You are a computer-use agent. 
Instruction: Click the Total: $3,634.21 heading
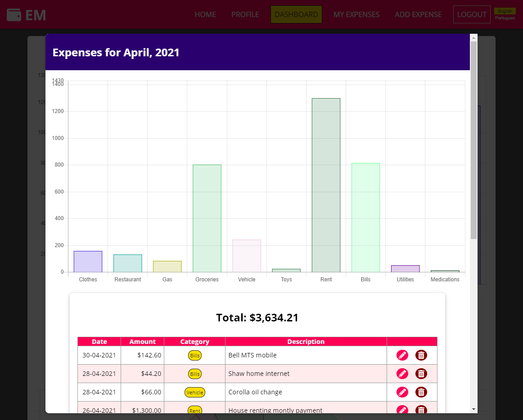pos(257,317)
